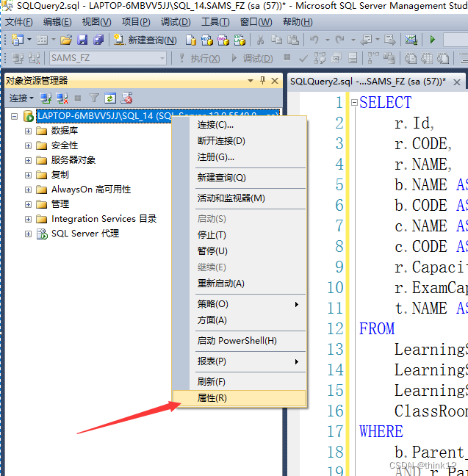
Task: Open the 窗口(W) menu
Action: point(256,22)
